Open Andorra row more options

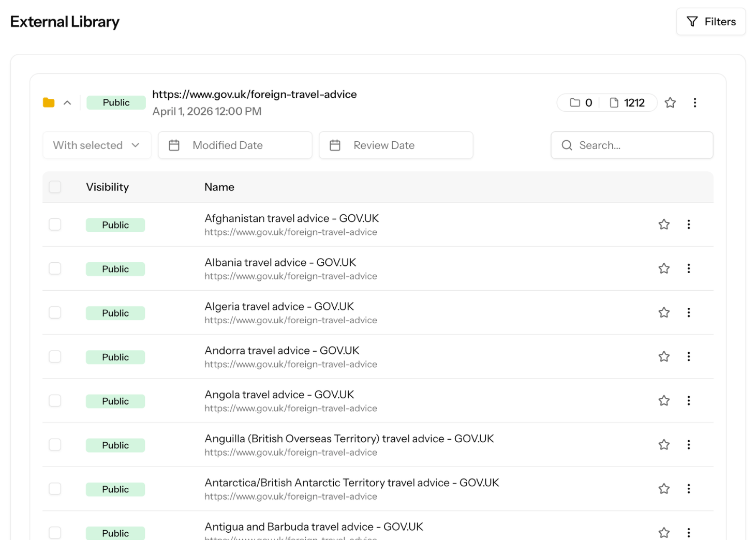pos(689,356)
